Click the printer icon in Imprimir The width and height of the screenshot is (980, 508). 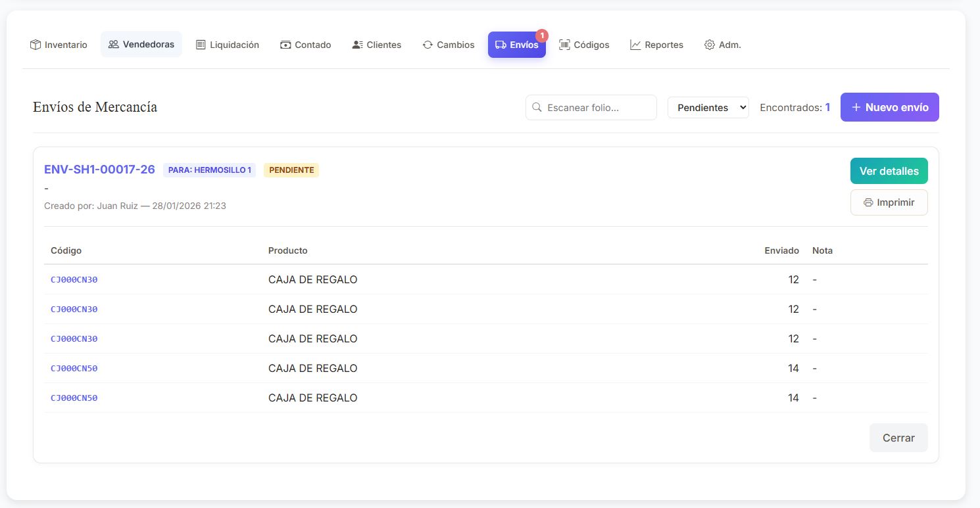868,202
